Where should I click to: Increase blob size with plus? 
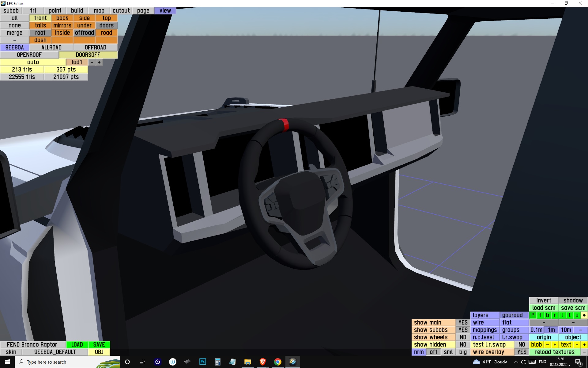point(555,345)
